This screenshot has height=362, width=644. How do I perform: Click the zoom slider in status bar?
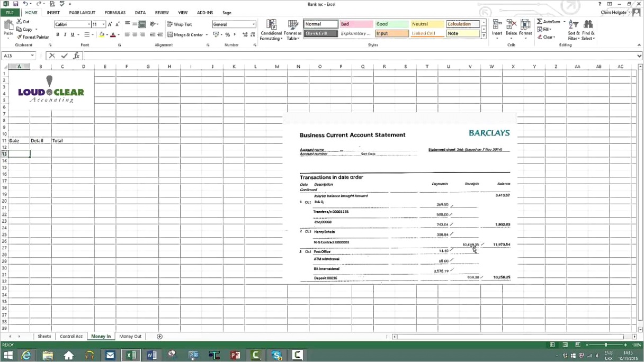[606, 345]
